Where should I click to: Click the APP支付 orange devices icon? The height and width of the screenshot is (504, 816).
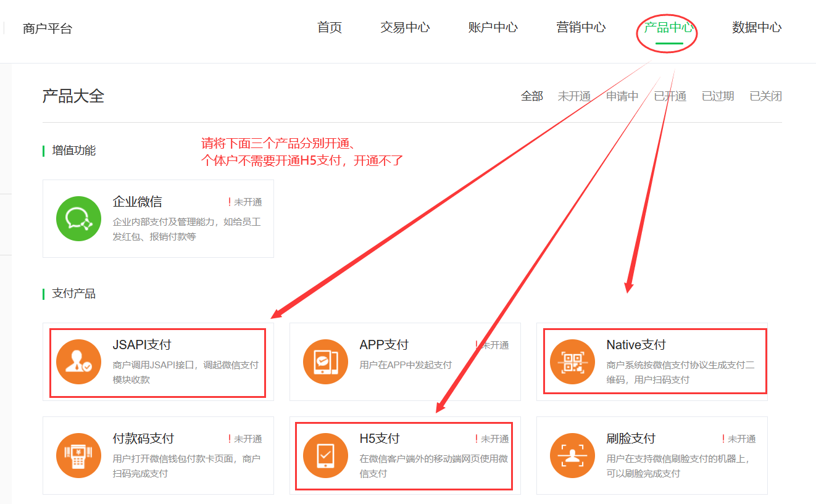click(x=325, y=361)
